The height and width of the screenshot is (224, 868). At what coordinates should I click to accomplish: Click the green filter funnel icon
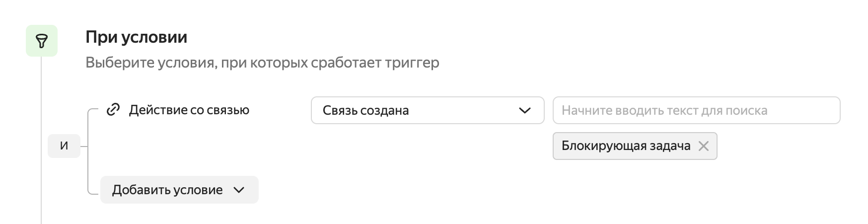click(42, 41)
